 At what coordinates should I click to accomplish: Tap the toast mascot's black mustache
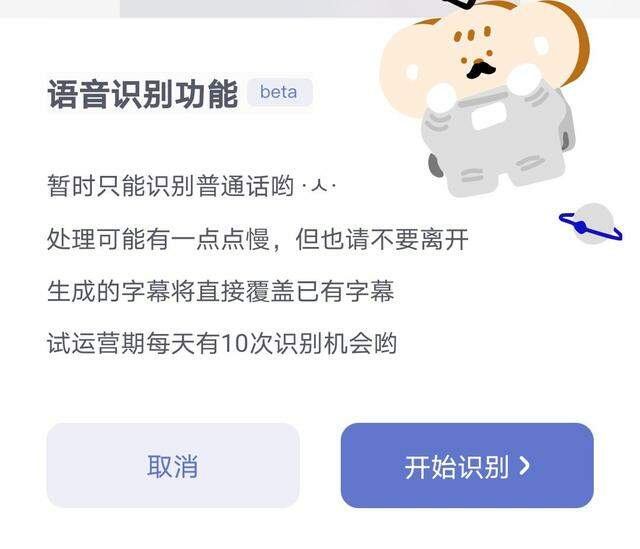[480, 69]
